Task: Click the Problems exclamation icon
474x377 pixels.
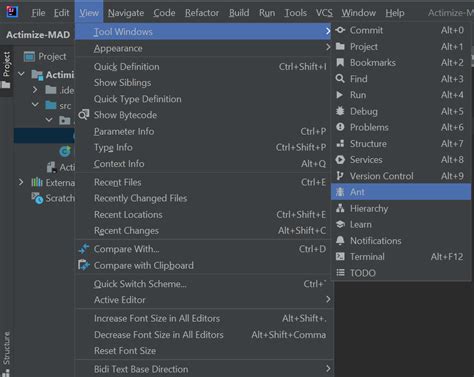Action: (340, 127)
